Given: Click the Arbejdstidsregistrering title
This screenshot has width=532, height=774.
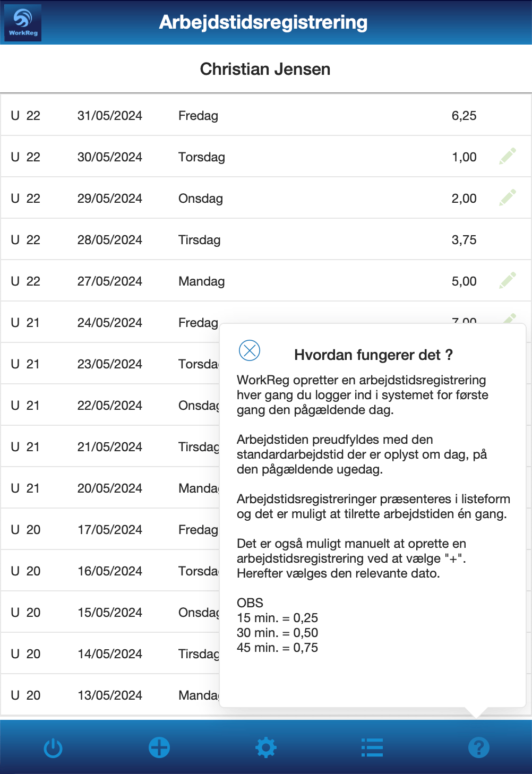Looking at the screenshot, I should tap(263, 22).
